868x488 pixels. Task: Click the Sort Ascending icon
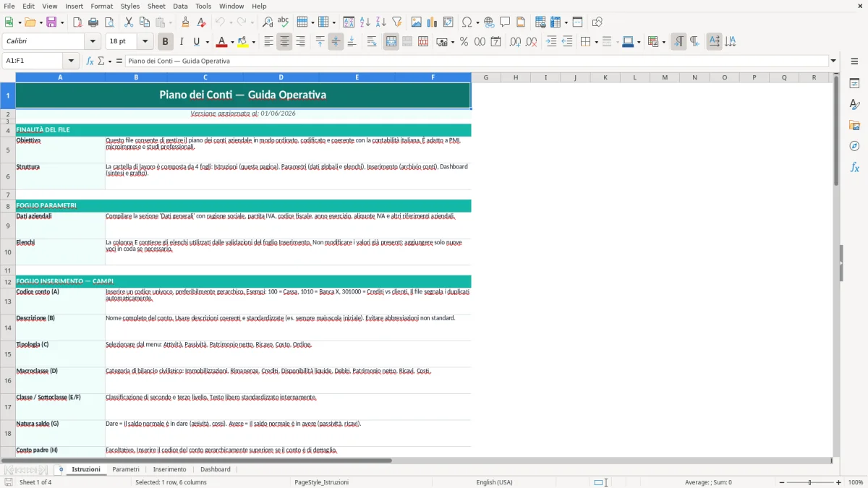coord(365,22)
